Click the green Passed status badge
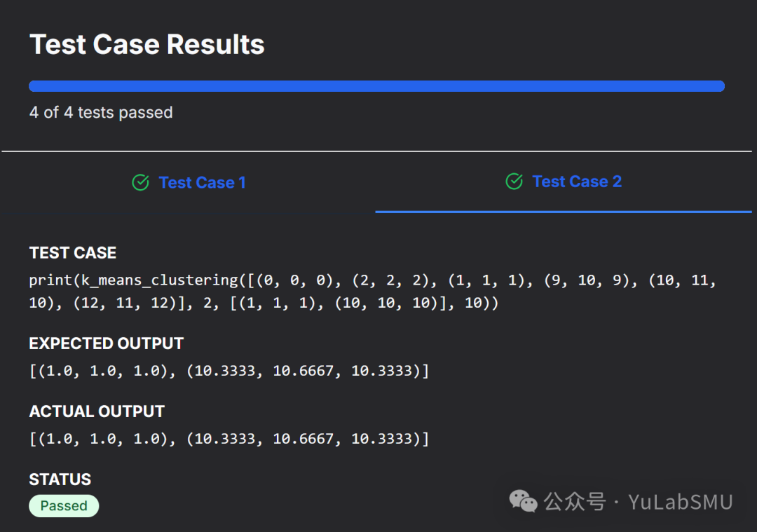Viewport: 757px width, 532px height. point(64,506)
